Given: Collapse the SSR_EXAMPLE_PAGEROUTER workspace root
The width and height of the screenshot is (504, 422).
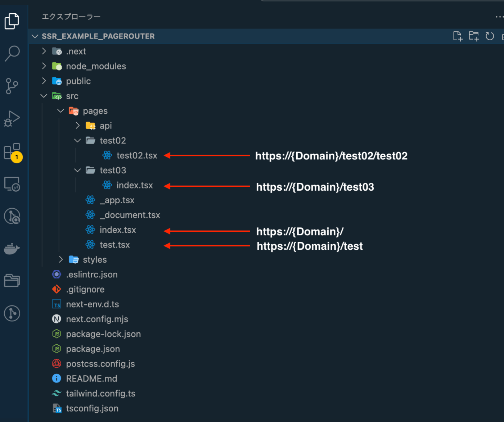Looking at the screenshot, I should pos(35,36).
